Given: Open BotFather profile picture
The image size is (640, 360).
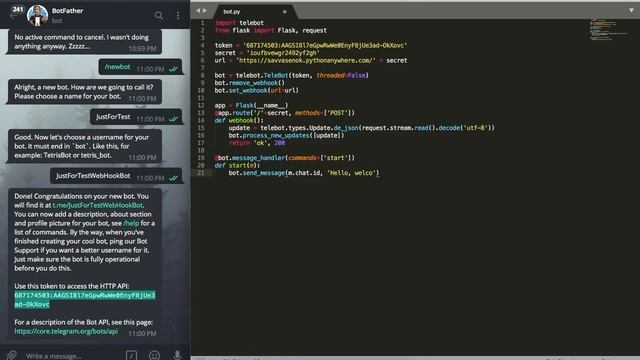Looking at the screenshot, I should coord(38,16).
